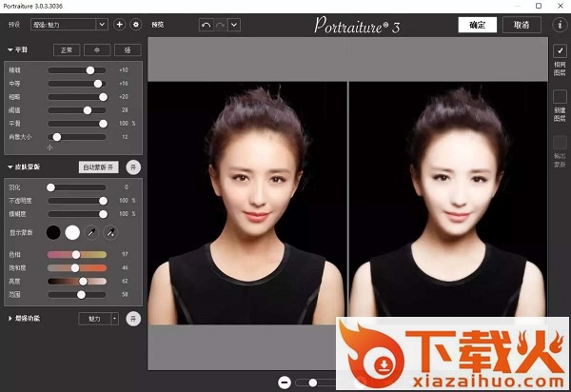The width and height of the screenshot is (571, 392).
Task: Click the 肖像大小 portrait size slider
Action: point(77,137)
